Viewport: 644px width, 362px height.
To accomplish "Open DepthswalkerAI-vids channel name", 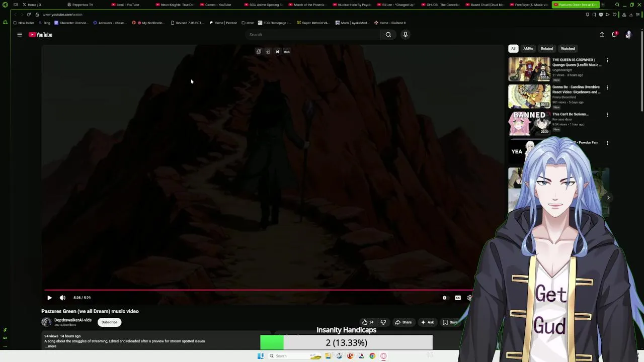I will (x=73, y=320).
